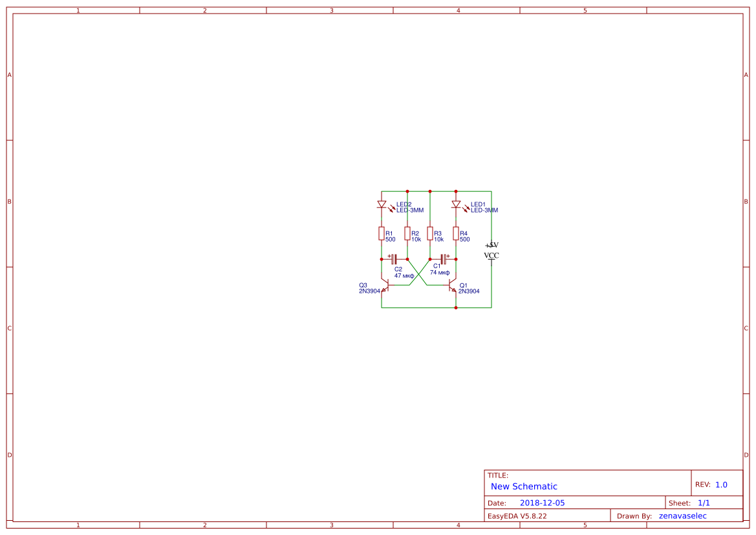Click the junction dot above R2

coord(407,191)
